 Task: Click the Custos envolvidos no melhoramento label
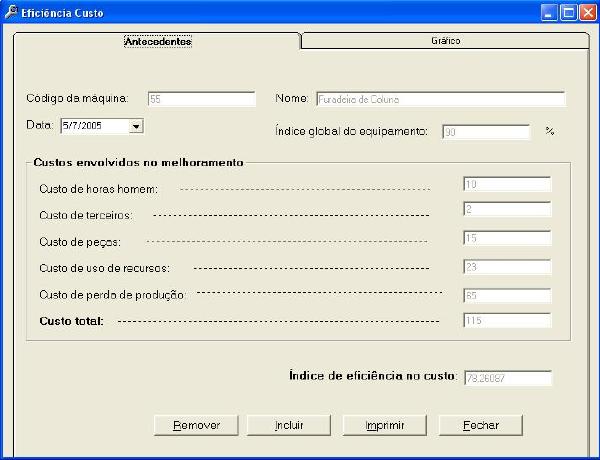[x=139, y=162]
